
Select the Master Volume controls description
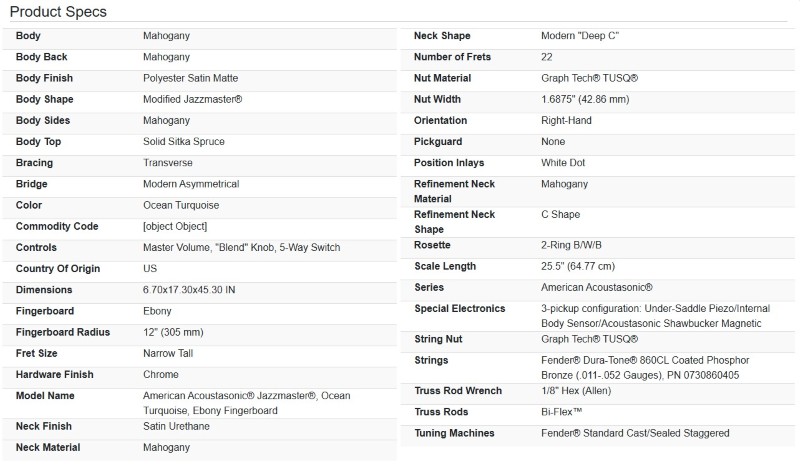coord(241,247)
